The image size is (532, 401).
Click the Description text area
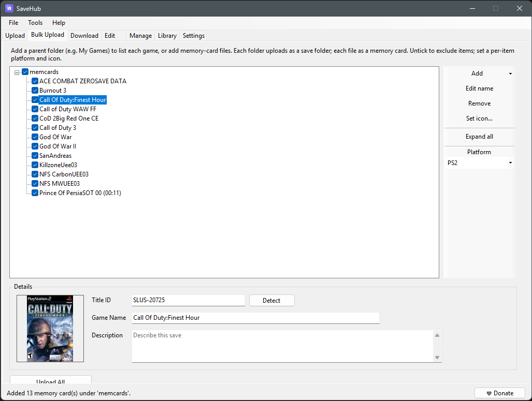coord(283,346)
